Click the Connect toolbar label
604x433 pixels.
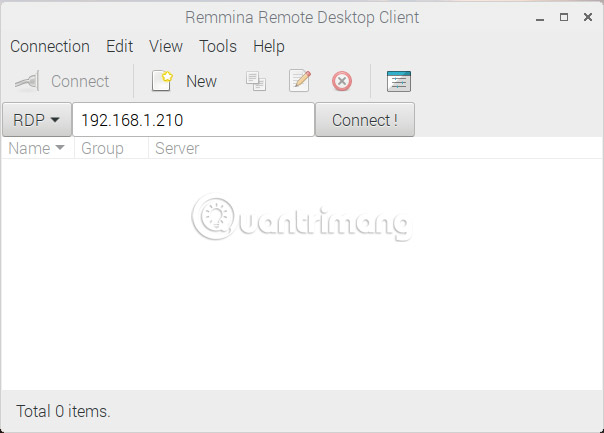pyautogui.click(x=80, y=81)
